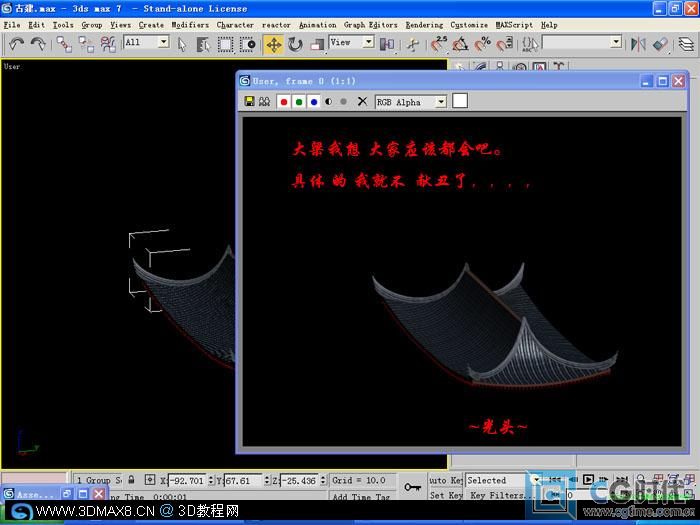The height and width of the screenshot is (525, 700).
Task: Open the Help menu
Action: coord(549,25)
